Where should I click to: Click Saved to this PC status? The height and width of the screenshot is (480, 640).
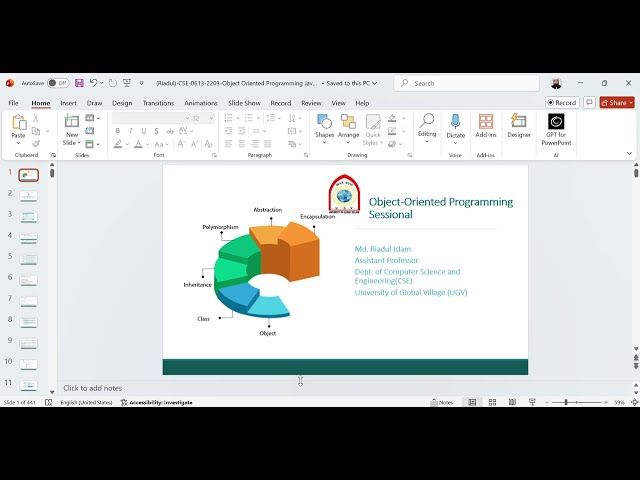[351, 83]
